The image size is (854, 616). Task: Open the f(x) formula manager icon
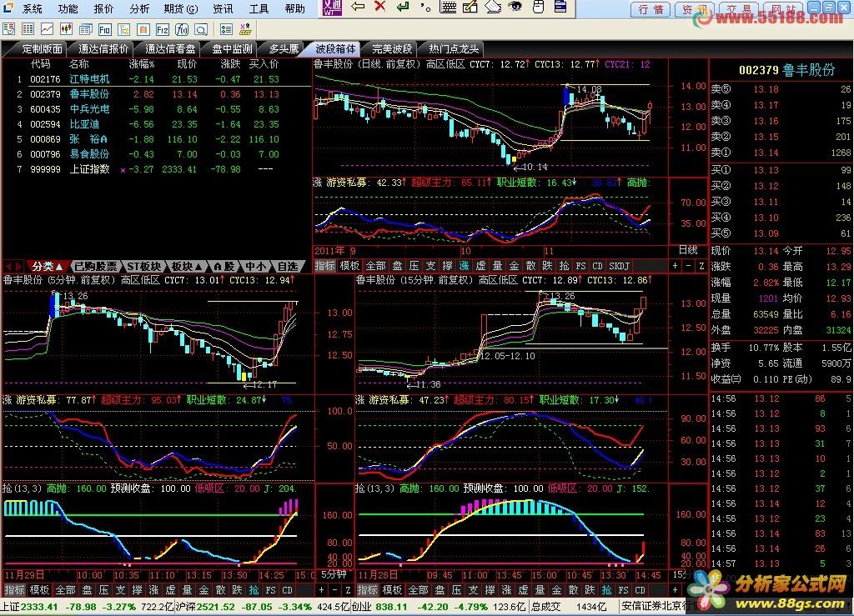point(181,29)
